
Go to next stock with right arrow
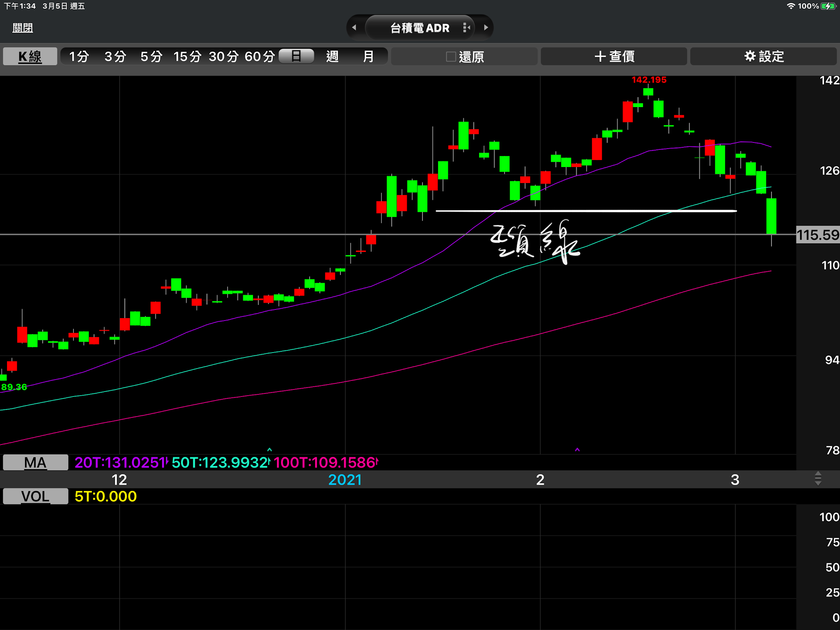486,27
